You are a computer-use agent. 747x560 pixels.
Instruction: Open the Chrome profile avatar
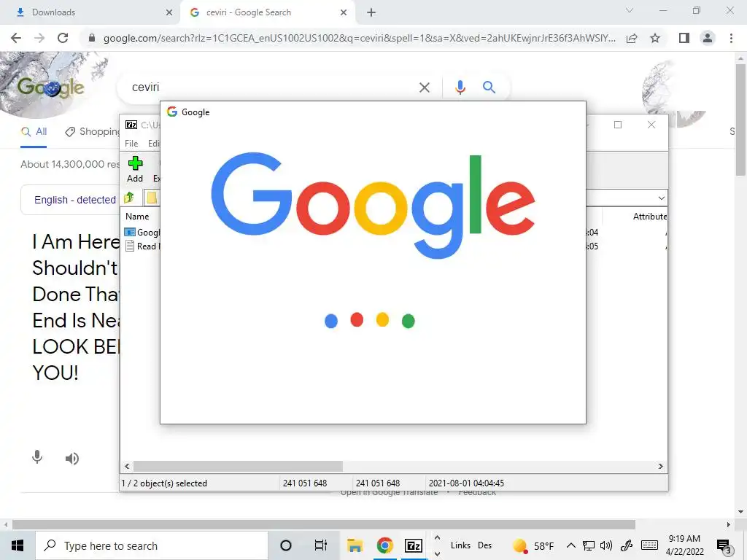(x=708, y=38)
